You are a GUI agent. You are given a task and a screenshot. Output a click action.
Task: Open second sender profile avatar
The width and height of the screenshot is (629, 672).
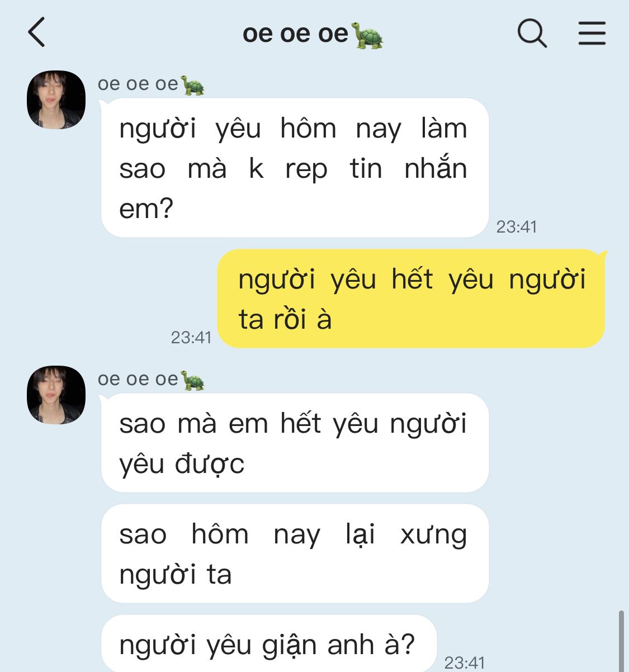(x=56, y=395)
